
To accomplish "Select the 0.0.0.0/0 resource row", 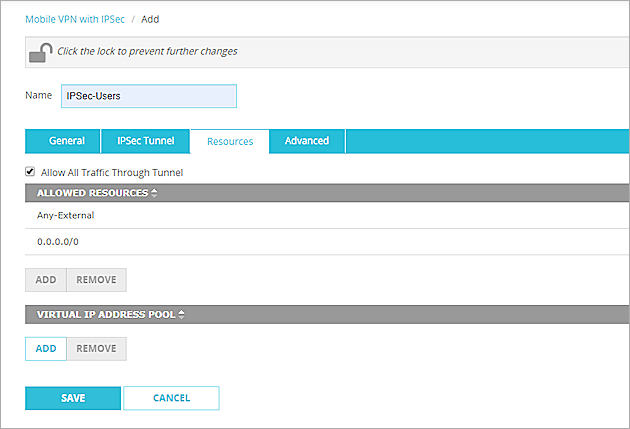I will click(x=59, y=241).
